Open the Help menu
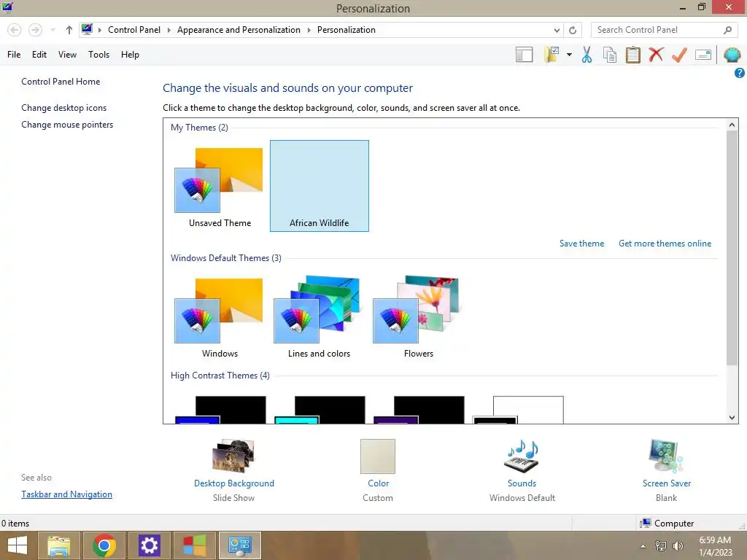This screenshot has width=747, height=560. coord(130,55)
